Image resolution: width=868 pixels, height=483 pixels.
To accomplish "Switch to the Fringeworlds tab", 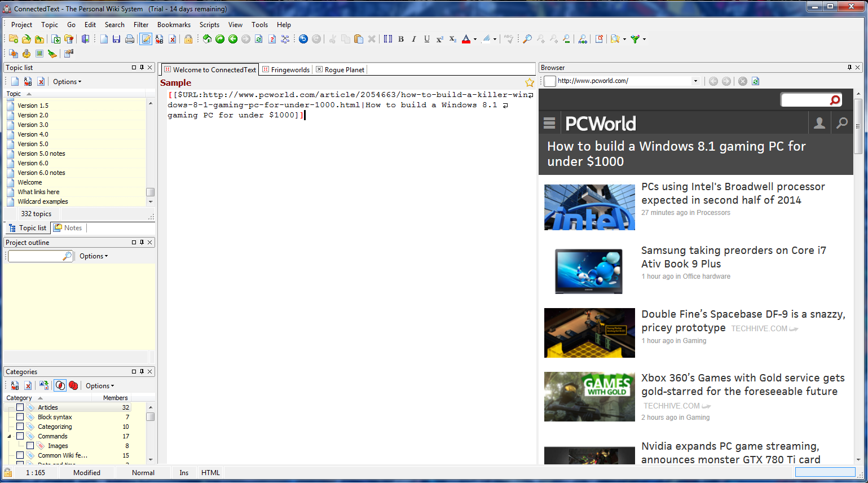I will (286, 70).
